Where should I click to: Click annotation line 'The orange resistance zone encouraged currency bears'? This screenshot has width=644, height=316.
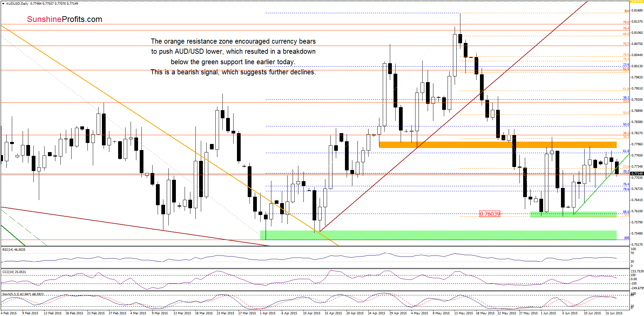(233, 41)
